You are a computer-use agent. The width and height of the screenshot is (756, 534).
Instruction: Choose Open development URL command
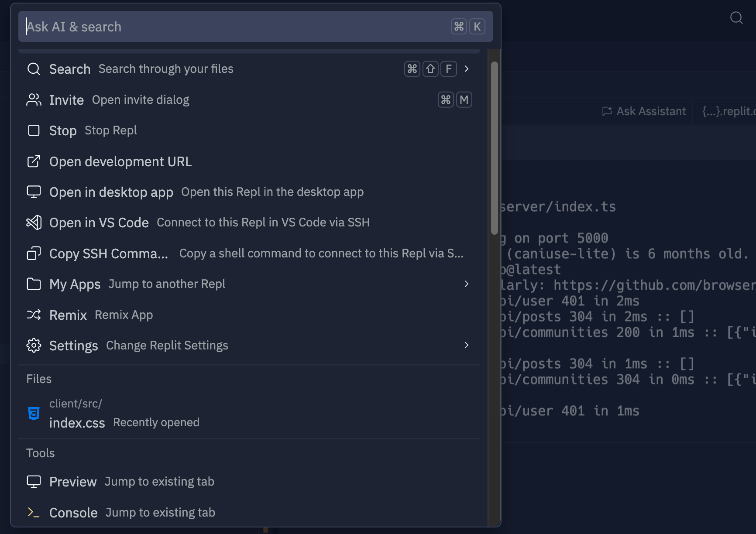pyautogui.click(x=249, y=161)
